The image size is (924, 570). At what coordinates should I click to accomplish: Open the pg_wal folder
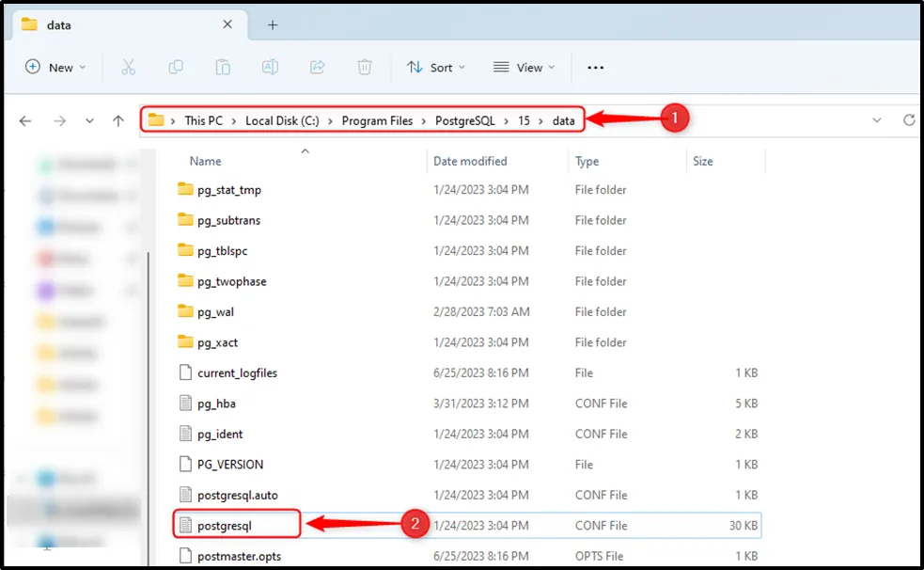[215, 311]
